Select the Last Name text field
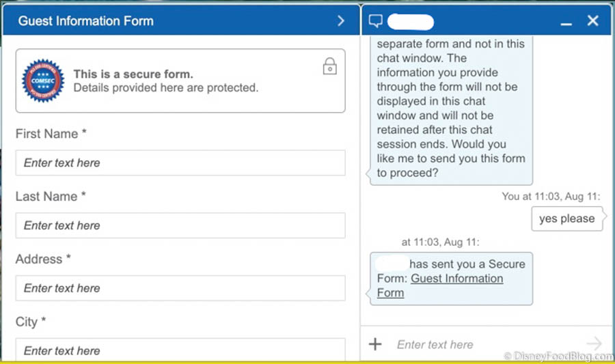The height and width of the screenshot is (364, 615). (180, 225)
